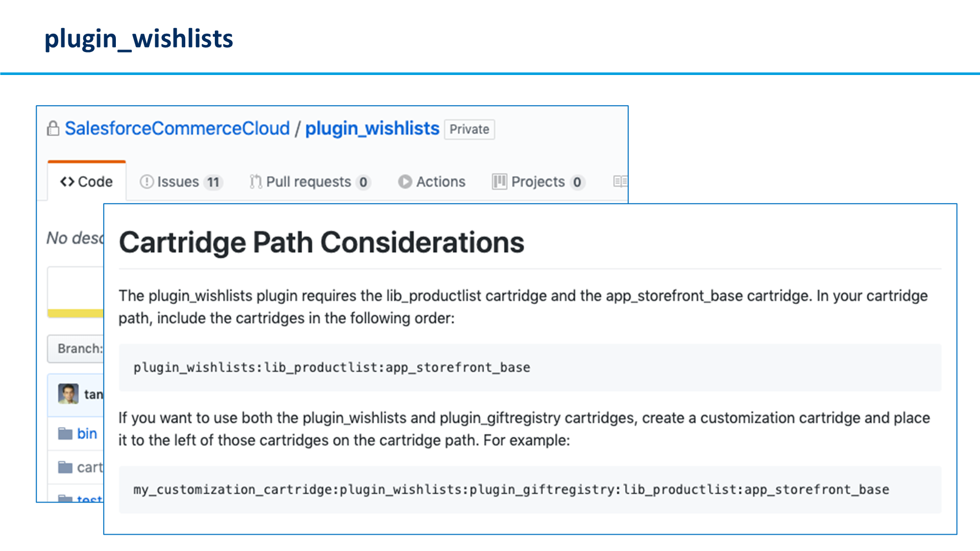The image size is (980, 551).
Task: Click the Projects board icon
Action: pyautogui.click(x=499, y=181)
